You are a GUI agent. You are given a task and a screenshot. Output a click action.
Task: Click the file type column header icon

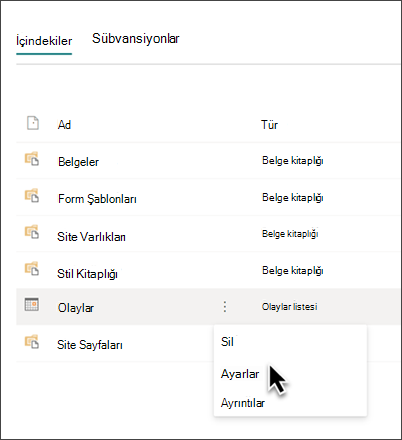pos(33,123)
